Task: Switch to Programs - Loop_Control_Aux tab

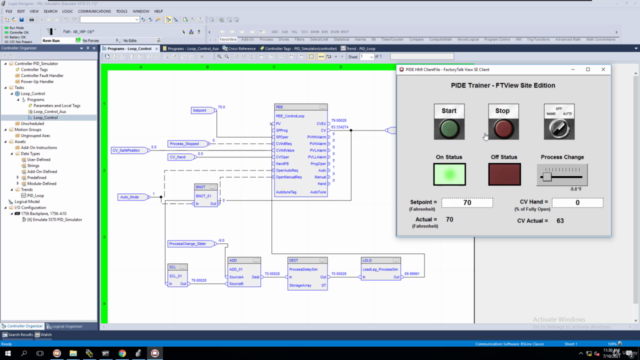Action: (191, 49)
